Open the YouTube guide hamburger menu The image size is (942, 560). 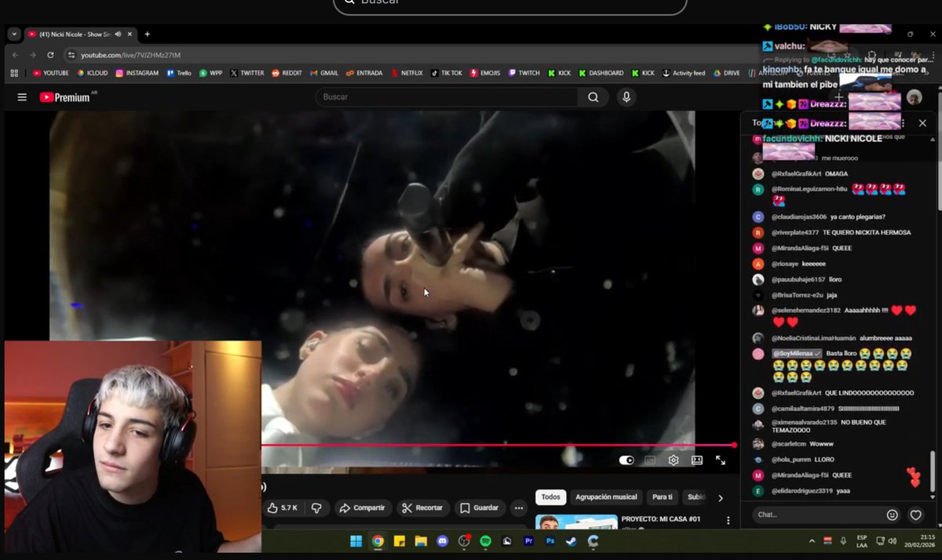coord(22,97)
